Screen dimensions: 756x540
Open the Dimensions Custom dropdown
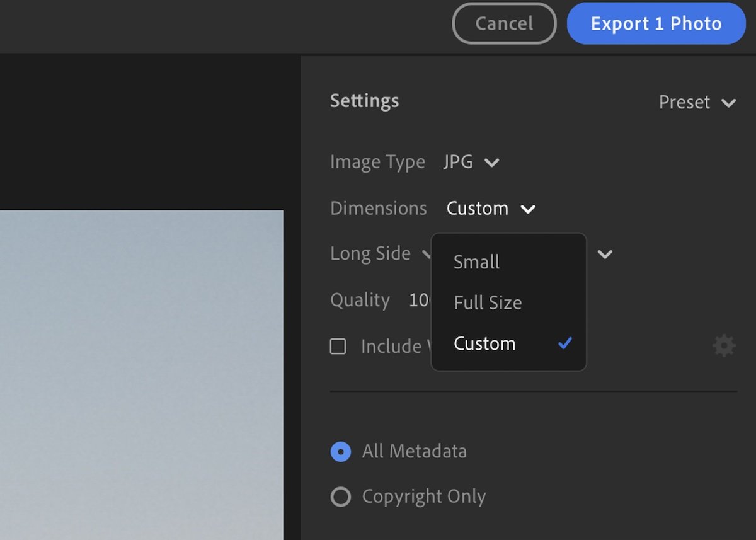click(x=491, y=208)
